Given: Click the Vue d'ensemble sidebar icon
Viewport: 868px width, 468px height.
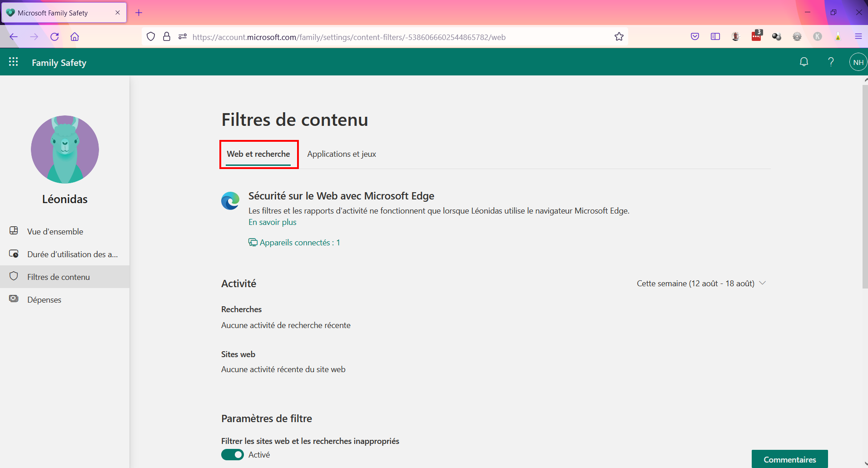Looking at the screenshot, I should tap(14, 231).
